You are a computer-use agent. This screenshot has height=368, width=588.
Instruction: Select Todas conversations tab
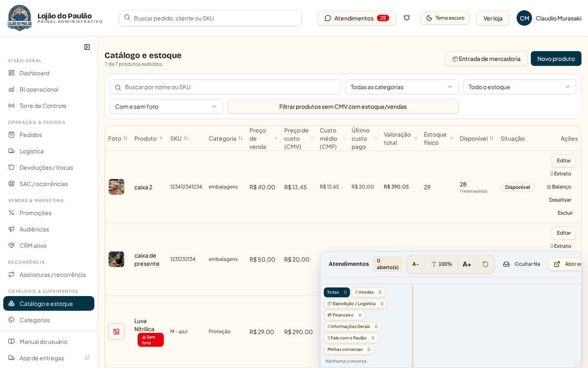336,292
